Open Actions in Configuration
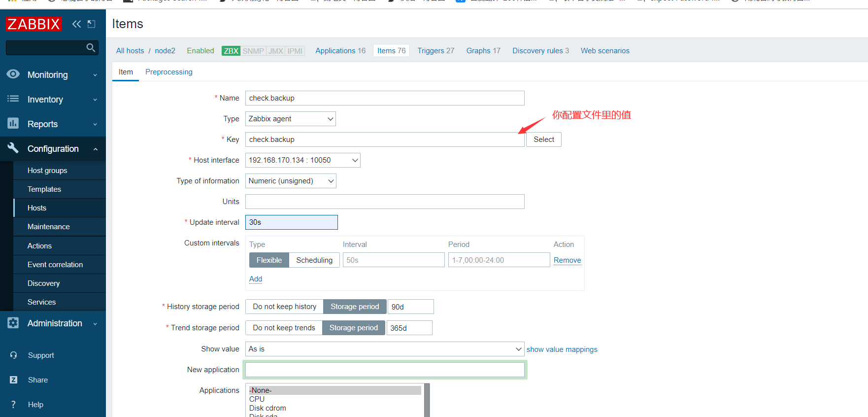Screen dimensions: 868x417 coord(60,246)
